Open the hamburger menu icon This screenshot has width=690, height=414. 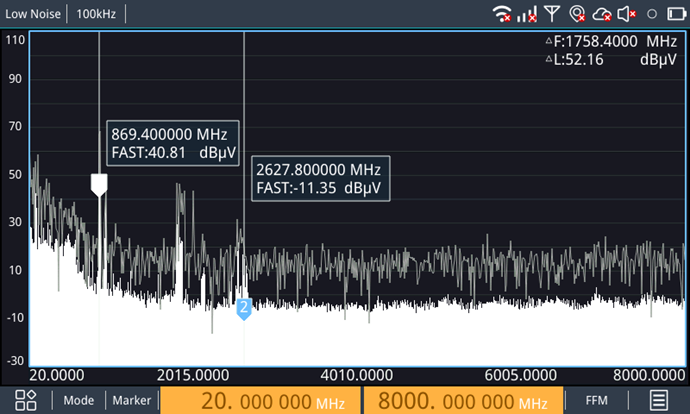coord(658,400)
